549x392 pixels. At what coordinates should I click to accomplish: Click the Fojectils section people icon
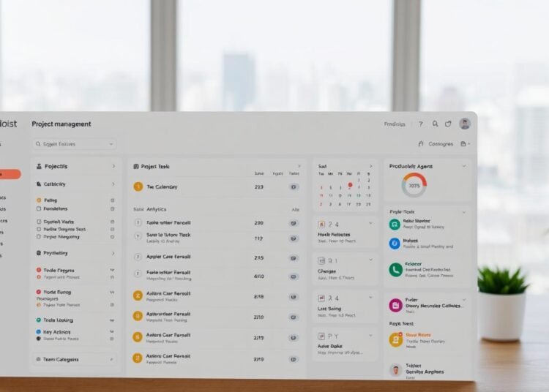(39, 167)
